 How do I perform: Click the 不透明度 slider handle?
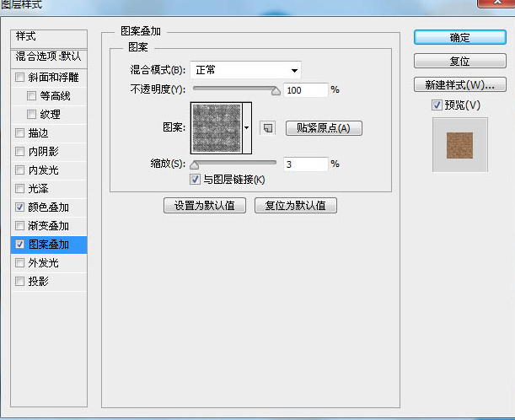pyautogui.click(x=276, y=91)
